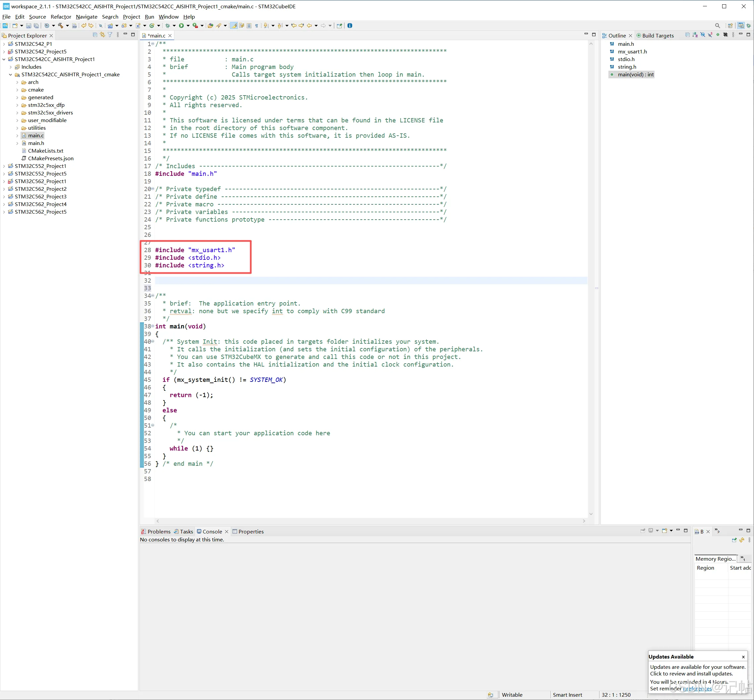Image resolution: width=754 pixels, height=700 pixels.
Task: Switch to the Properties tab
Action: tap(248, 531)
